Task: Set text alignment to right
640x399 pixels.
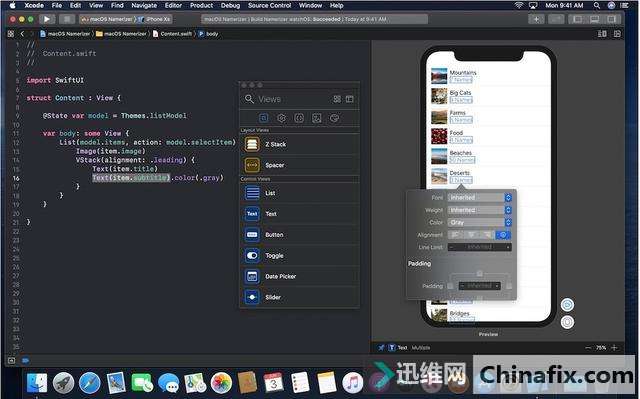Action: click(487, 235)
